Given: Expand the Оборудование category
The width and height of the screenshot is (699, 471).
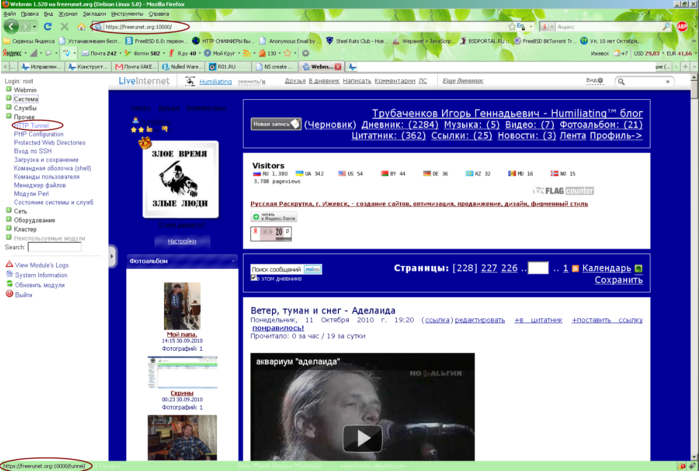Looking at the screenshot, I should [8, 219].
